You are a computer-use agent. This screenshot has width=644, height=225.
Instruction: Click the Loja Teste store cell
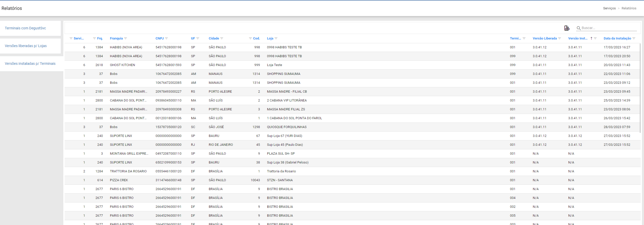pyautogui.click(x=274, y=65)
